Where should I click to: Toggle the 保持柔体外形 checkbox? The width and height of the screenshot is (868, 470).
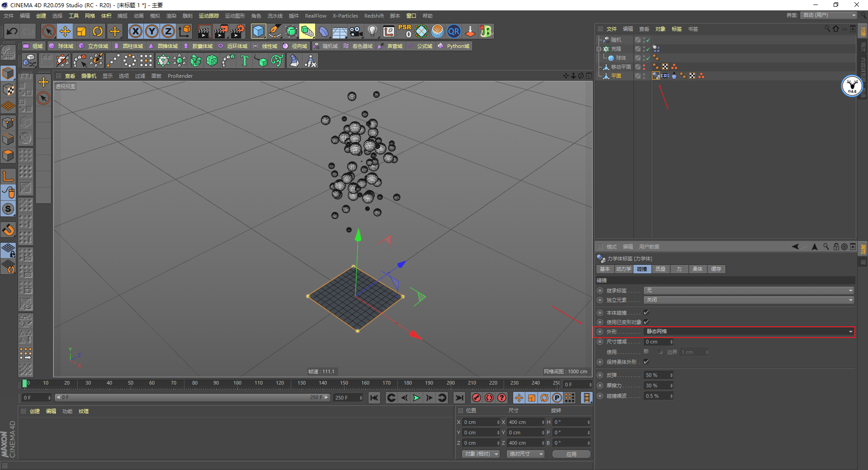point(646,362)
